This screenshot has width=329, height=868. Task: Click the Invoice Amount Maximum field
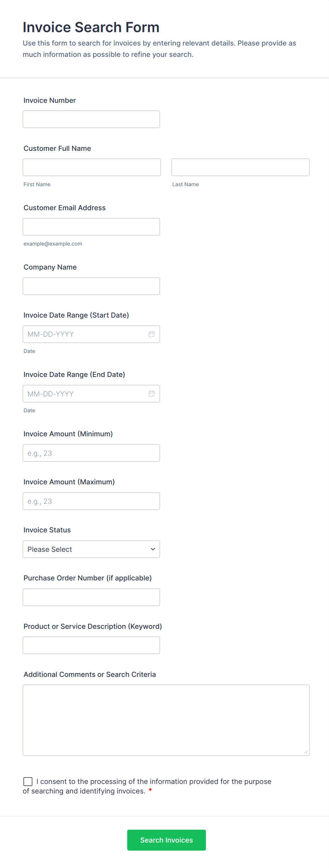pos(91,501)
